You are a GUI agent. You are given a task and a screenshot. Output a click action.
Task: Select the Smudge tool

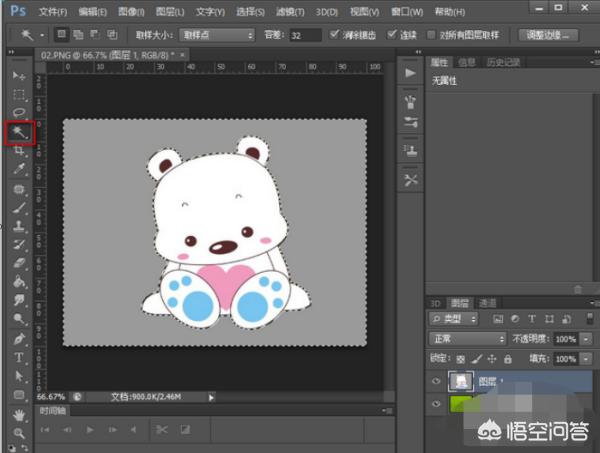(x=19, y=300)
